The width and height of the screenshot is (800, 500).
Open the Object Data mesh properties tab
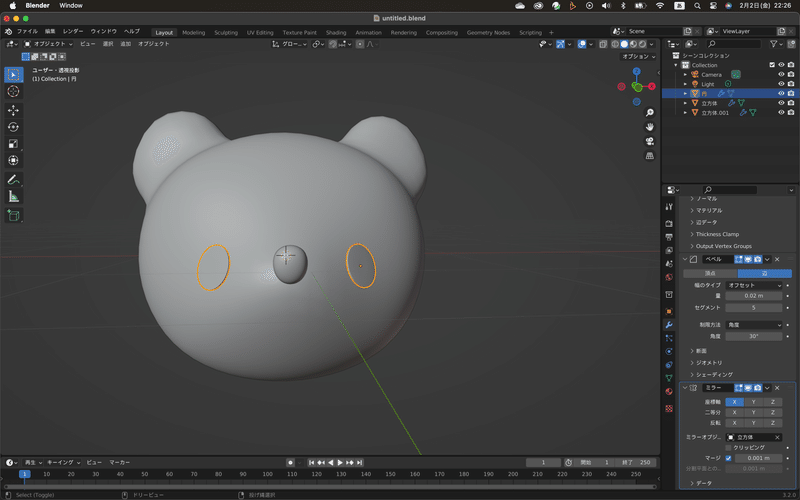click(x=669, y=378)
